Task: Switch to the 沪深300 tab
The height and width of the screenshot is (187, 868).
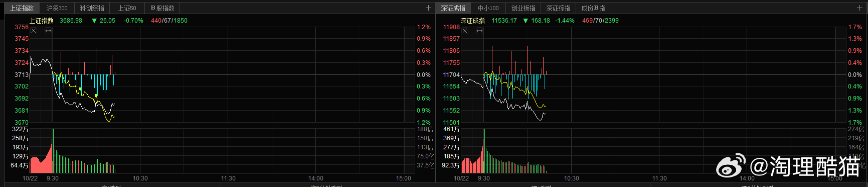Action: [x=57, y=8]
